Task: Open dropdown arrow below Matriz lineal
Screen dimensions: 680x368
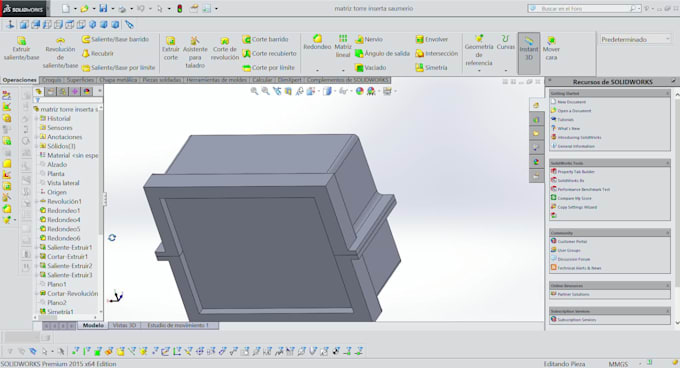Action: coord(343,71)
